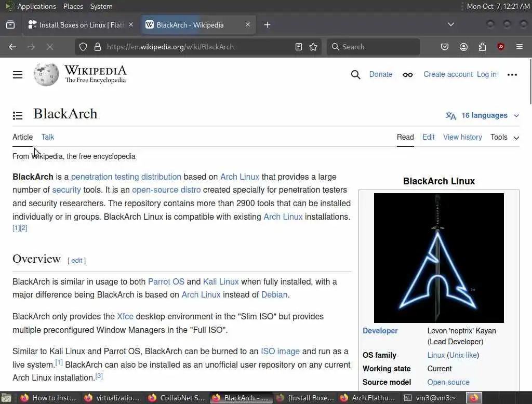This screenshot has height=404, width=532.
Task: Show desktop icon in bottom panel
Action: [x=6, y=398]
